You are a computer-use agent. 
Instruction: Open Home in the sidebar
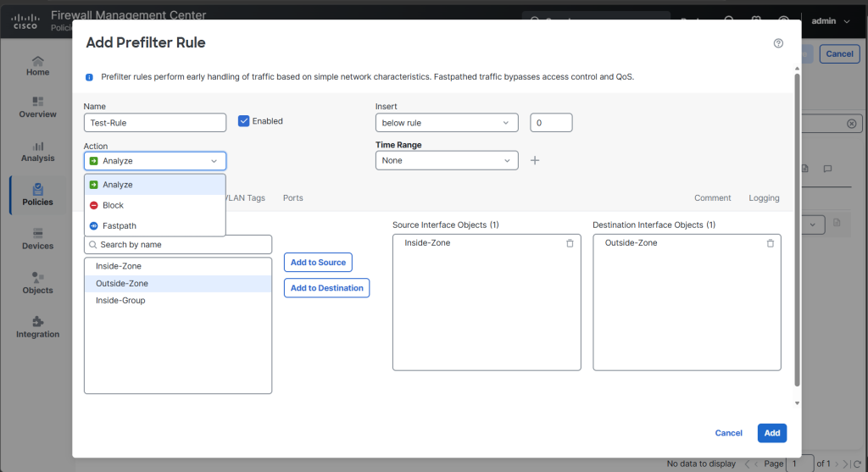click(x=37, y=66)
